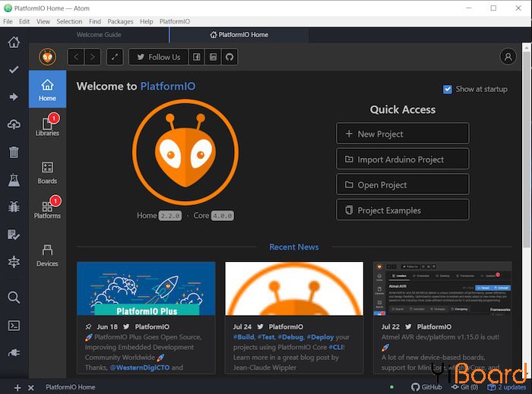Open the Jul 24 news logo thumbnail
The height and width of the screenshot is (394, 532).
294,288
